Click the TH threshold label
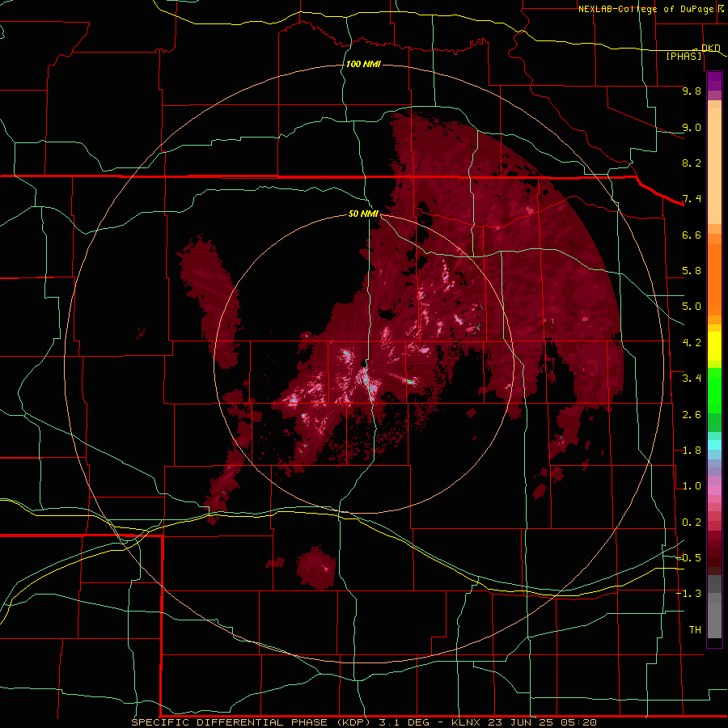 tap(695, 630)
